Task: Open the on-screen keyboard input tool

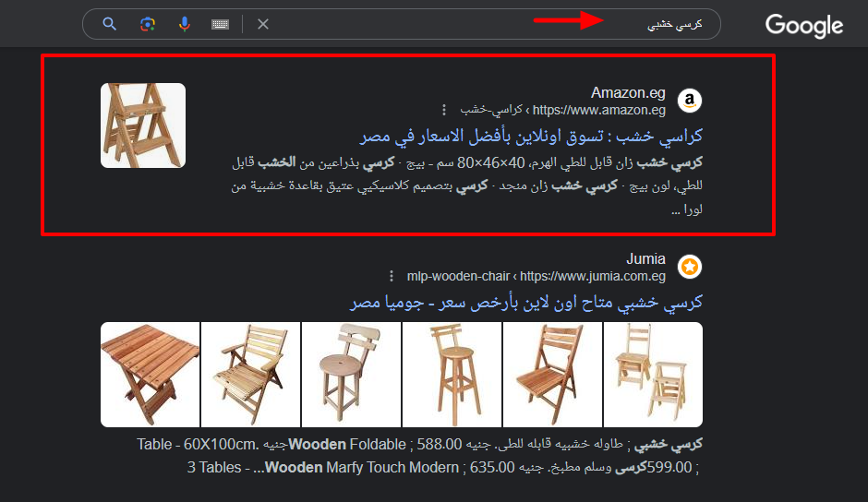Action: pos(221,24)
